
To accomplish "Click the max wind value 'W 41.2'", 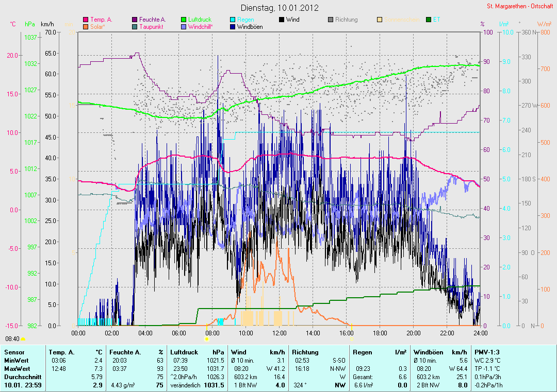I will click(x=275, y=369).
